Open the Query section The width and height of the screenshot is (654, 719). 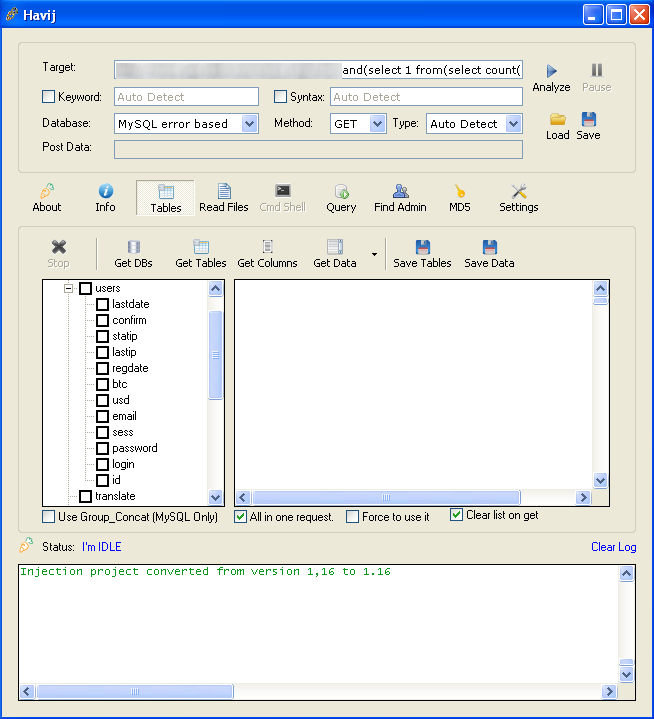click(x=341, y=198)
